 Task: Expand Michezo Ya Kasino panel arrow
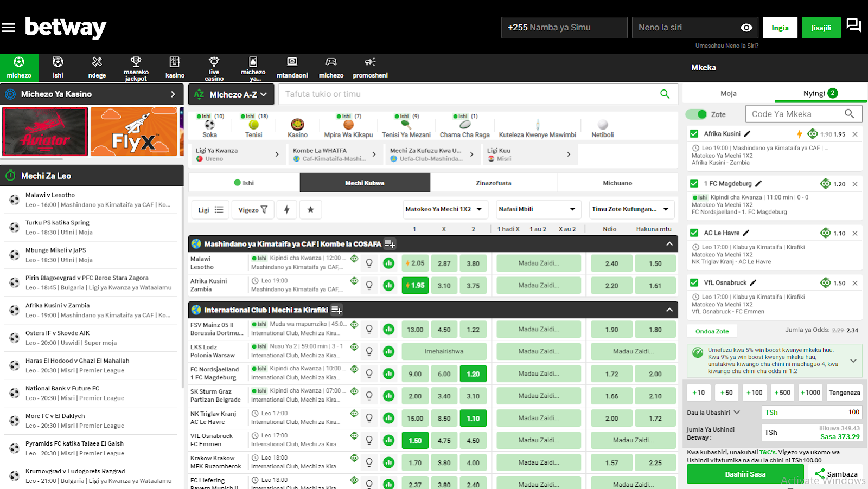[x=173, y=94]
